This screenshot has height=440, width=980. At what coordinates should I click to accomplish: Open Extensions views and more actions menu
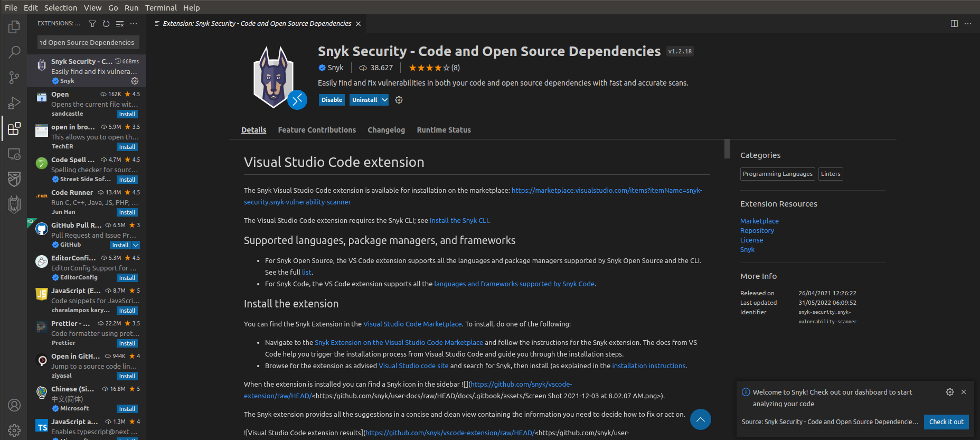tap(134, 24)
